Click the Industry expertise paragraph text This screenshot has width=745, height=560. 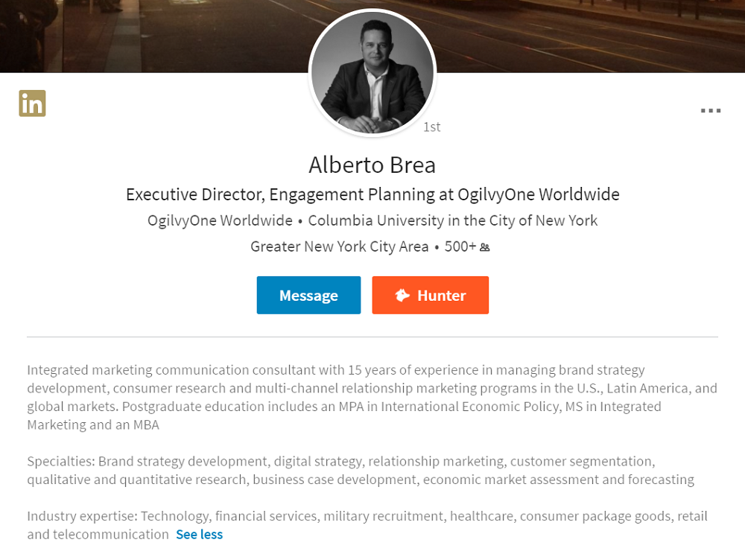tap(335, 516)
